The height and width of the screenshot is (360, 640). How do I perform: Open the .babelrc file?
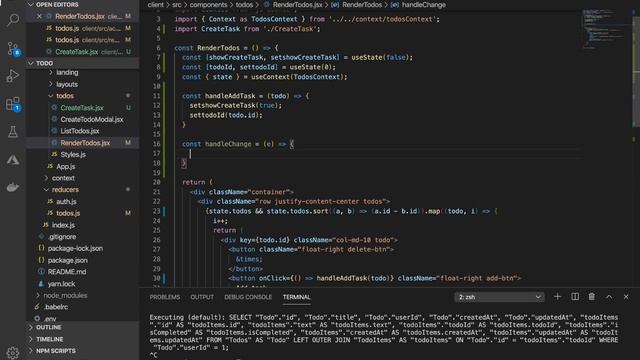(x=56, y=307)
